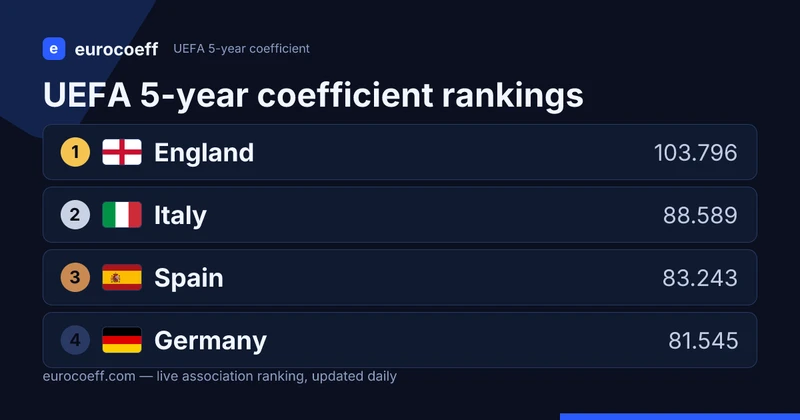800x420 pixels.
Task: Click the blue eurocoeff logo icon
Action: (x=54, y=49)
